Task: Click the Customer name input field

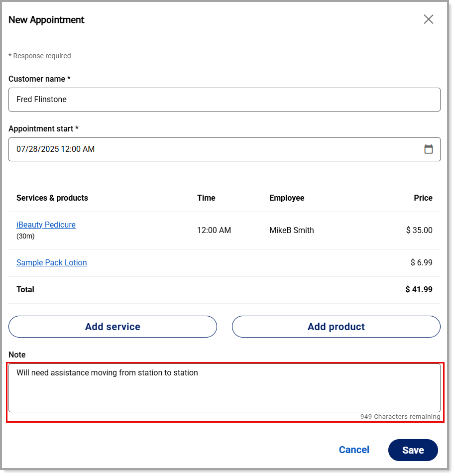Action: (x=225, y=100)
